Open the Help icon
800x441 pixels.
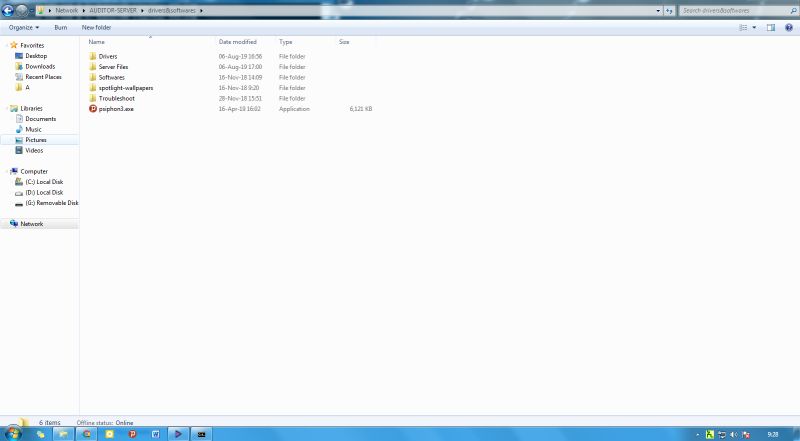click(x=789, y=28)
